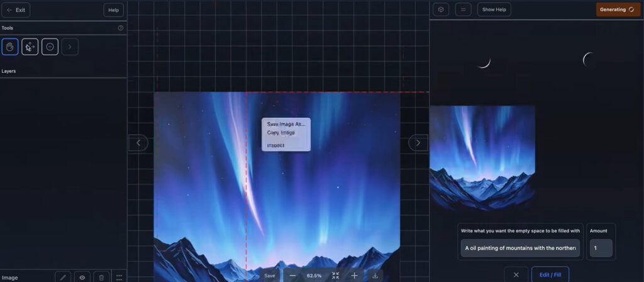Choose Save Image As from context menu
Image resolution: width=644 pixels, height=282 pixels.
tap(286, 124)
